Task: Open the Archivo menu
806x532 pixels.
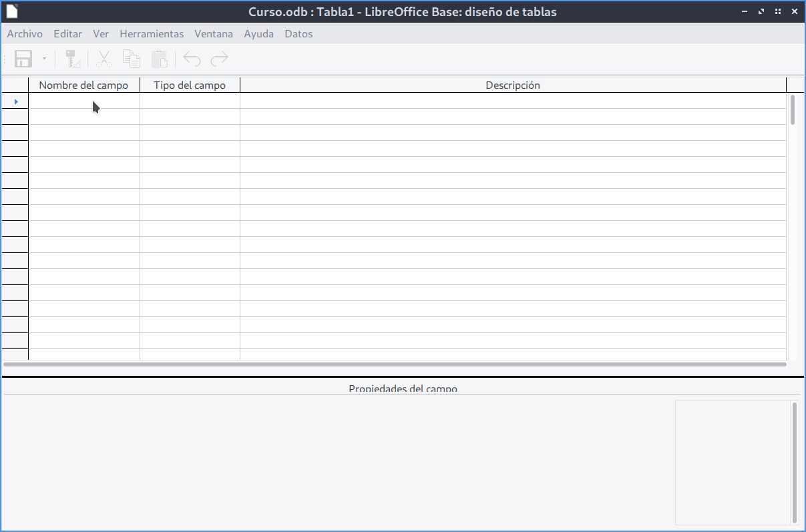Action: point(24,33)
